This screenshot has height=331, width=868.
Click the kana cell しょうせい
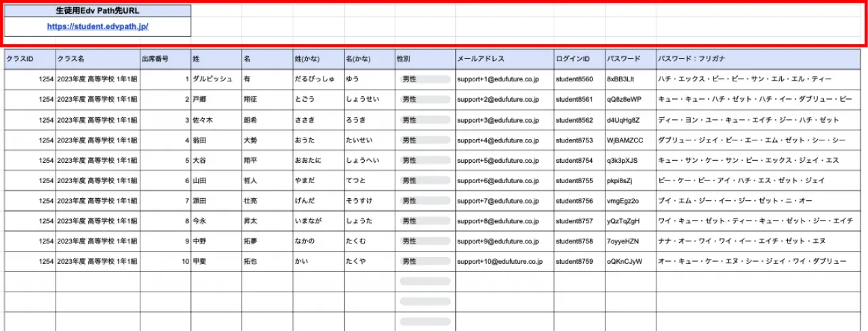(x=369, y=100)
